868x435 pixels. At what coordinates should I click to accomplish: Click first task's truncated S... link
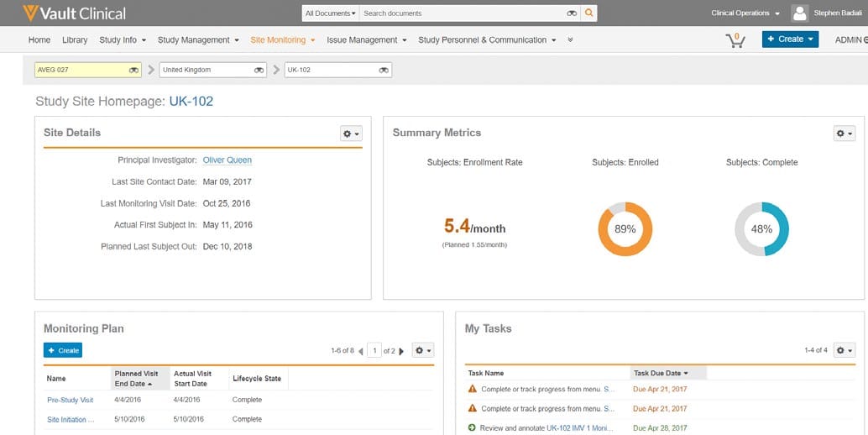pos(609,389)
